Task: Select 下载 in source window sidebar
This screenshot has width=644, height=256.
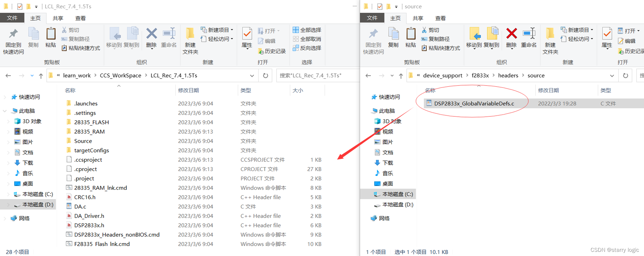Action: [x=388, y=163]
